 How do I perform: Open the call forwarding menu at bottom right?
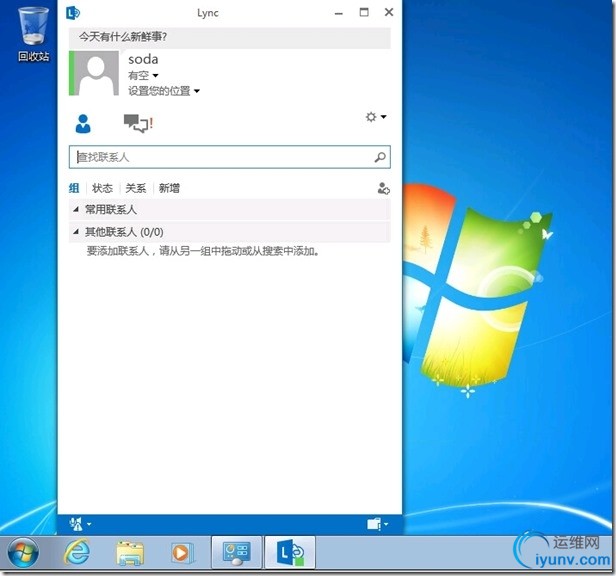pos(378,524)
